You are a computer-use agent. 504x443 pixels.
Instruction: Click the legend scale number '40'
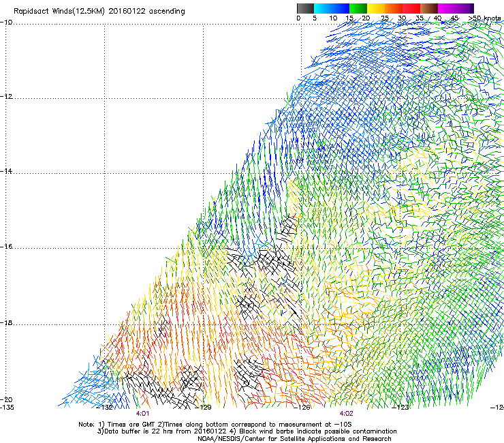point(437,18)
